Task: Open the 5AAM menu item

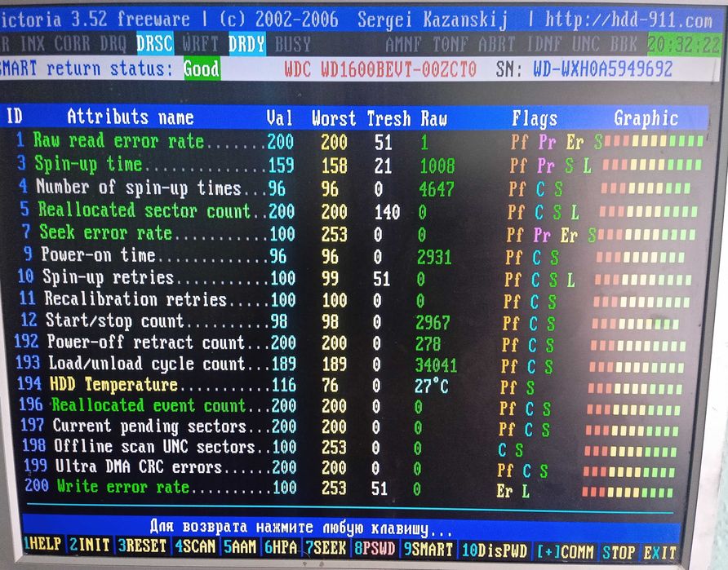Action: coord(240,546)
